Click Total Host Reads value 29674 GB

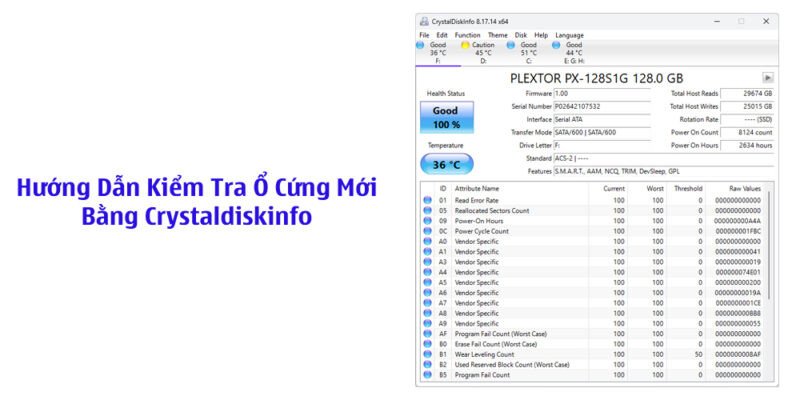[747, 94]
